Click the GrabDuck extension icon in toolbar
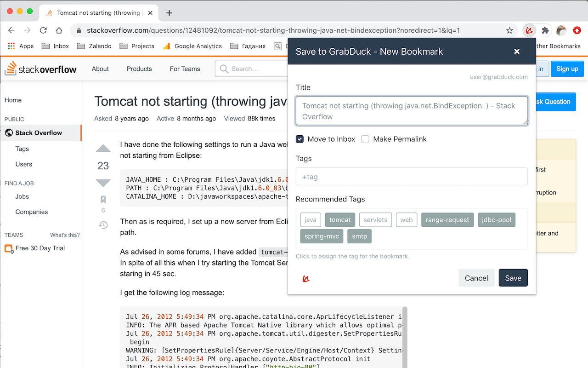This screenshot has height=368, width=588. pos(529,30)
